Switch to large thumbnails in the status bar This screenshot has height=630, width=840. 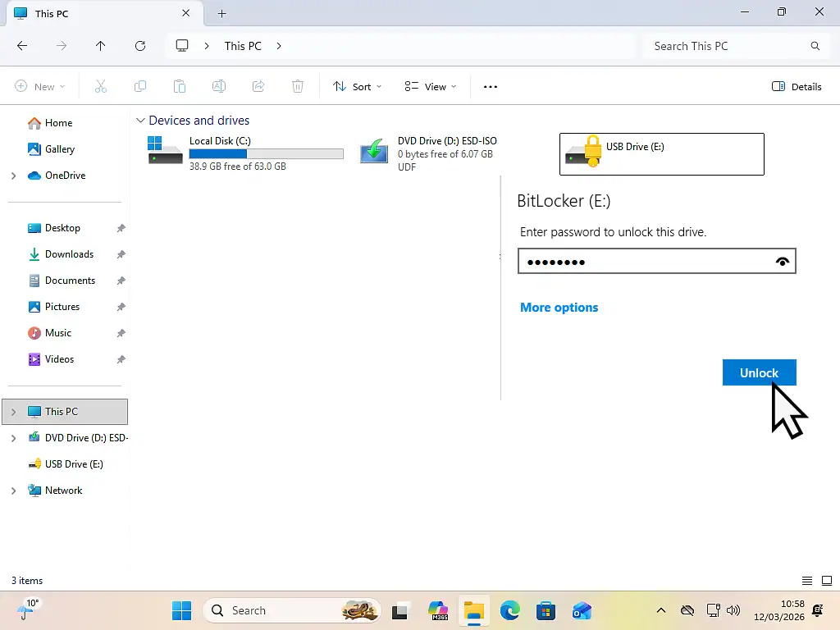tap(826, 580)
